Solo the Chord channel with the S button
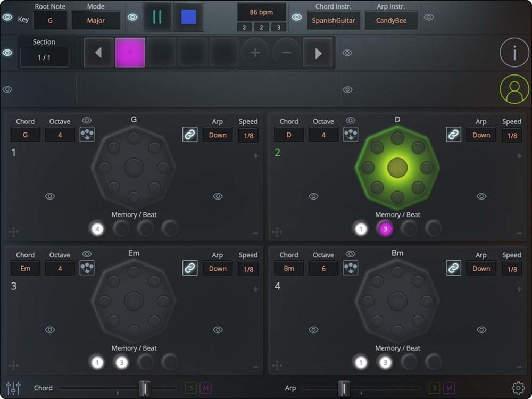 (191, 388)
